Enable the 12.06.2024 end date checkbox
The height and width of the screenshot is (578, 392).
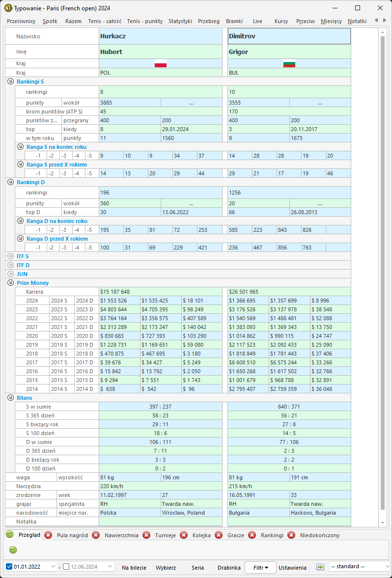66,567
